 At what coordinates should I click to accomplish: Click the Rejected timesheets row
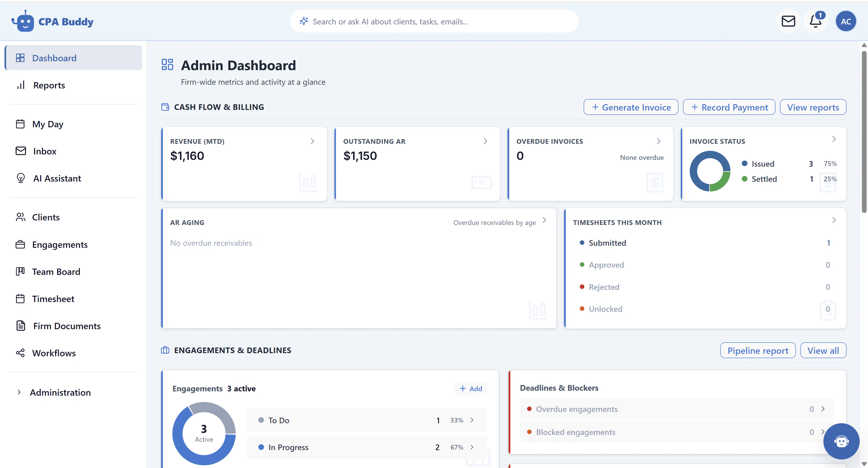click(705, 287)
